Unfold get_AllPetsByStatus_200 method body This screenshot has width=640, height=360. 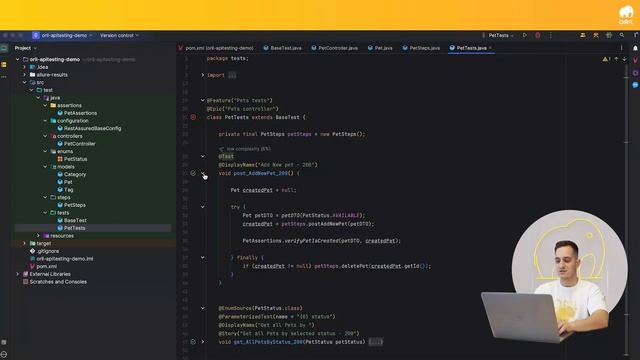202,342
